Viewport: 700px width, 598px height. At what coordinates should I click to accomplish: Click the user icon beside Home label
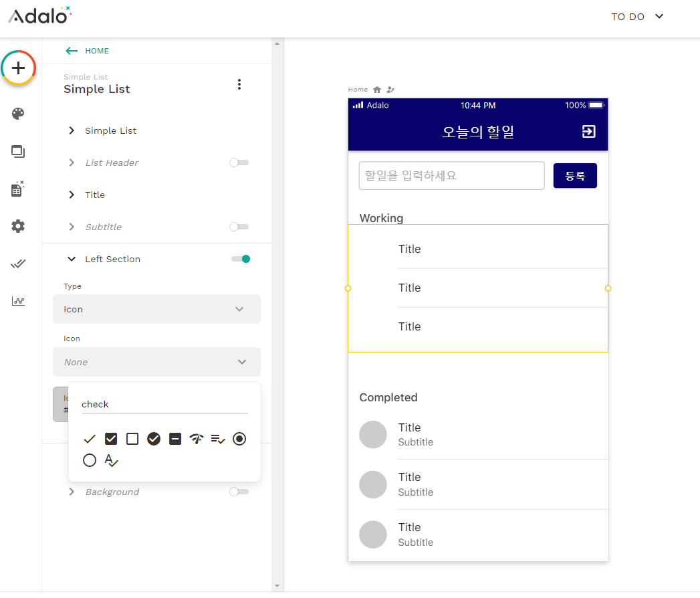[390, 90]
